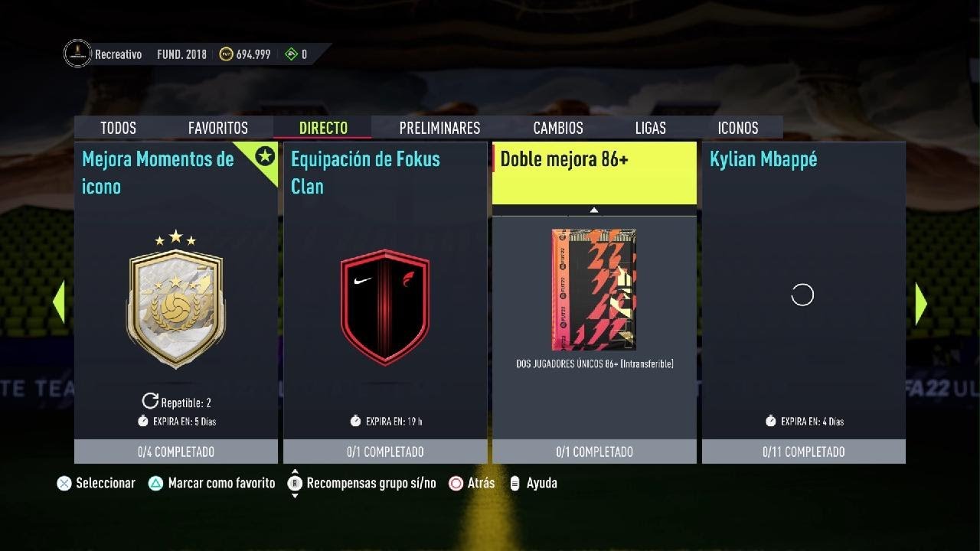Select the 86+ player pack thumbnail

(x=594, y=289)
